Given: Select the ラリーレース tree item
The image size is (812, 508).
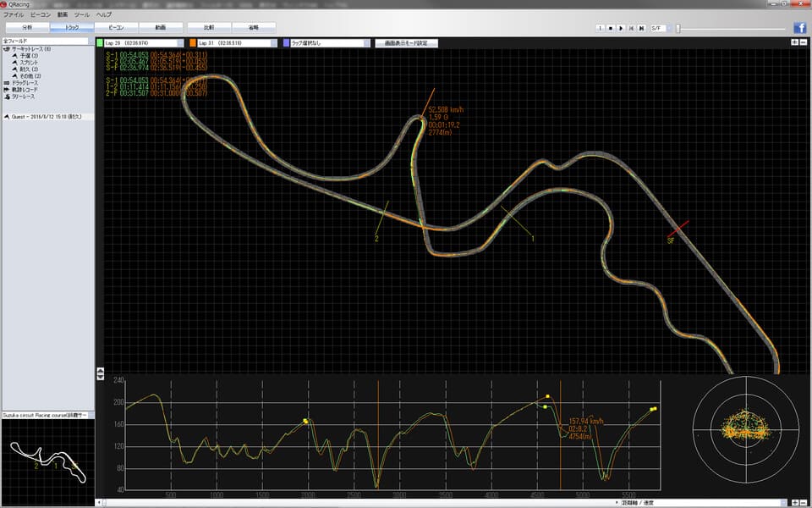Looking at the screenshot, I should tap(24, 97).
